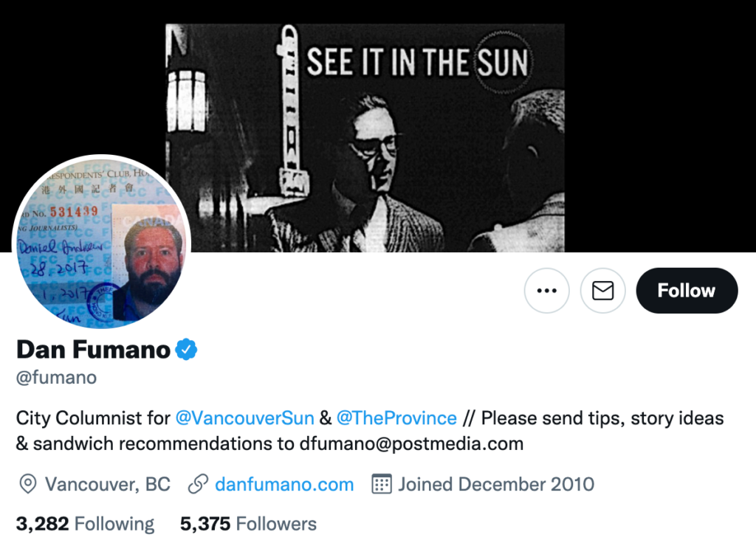
Task: Click the Joined December 2010 text
Action: [x=496, y=485]
